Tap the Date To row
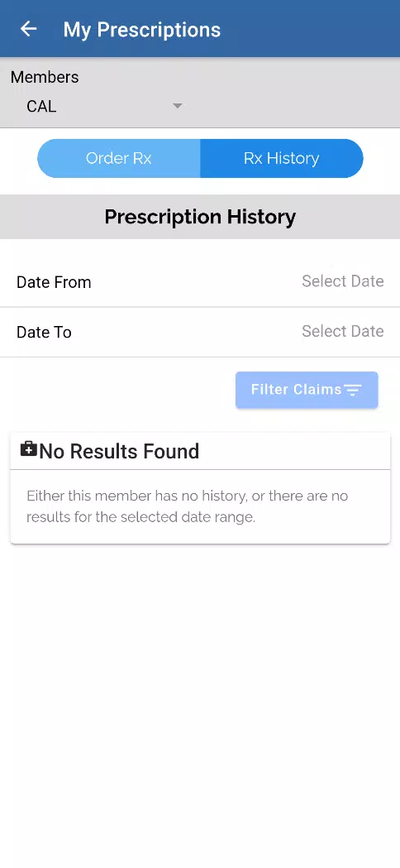 click(x=200, y=332)
